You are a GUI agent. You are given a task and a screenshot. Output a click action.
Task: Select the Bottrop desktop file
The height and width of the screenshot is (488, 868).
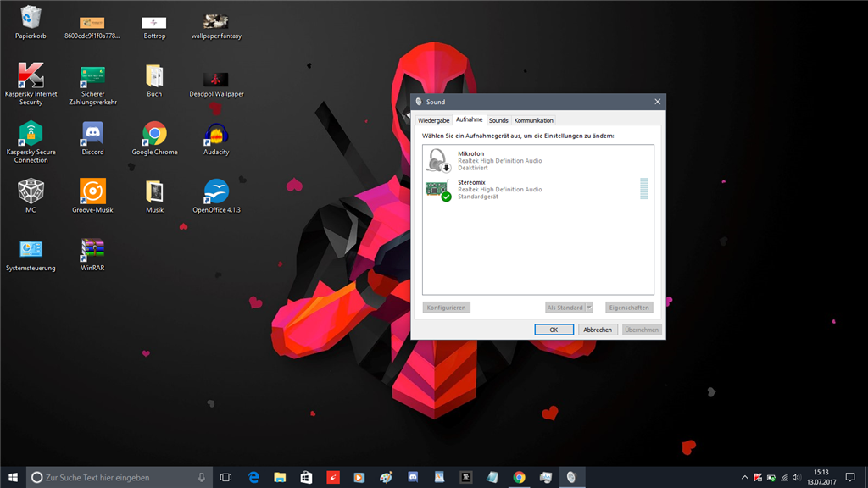(x=154, y=28)
